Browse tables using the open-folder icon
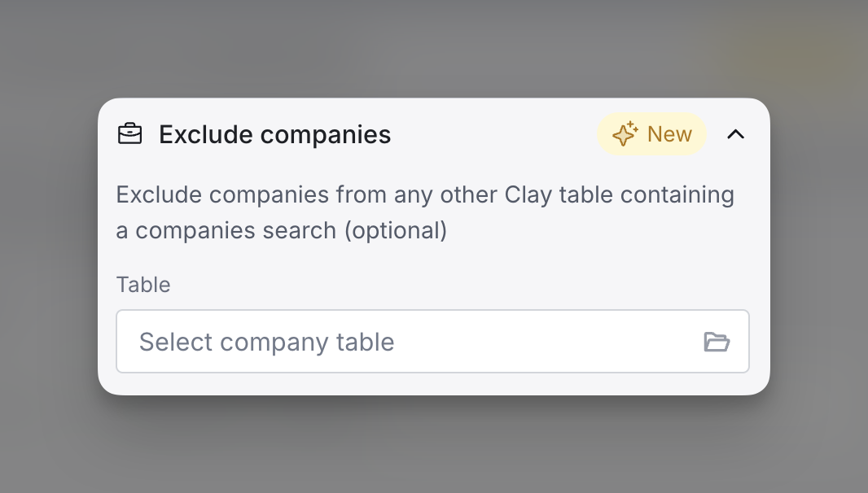This screenshot has width=868, height=493. [x=717, y=342]
